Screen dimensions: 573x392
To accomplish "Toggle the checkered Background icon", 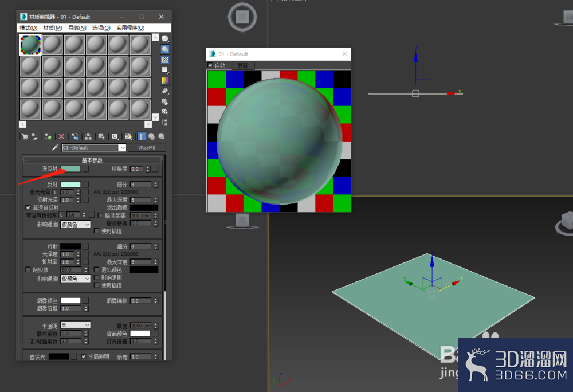I will pyautogui.click(x=165, y=60).
